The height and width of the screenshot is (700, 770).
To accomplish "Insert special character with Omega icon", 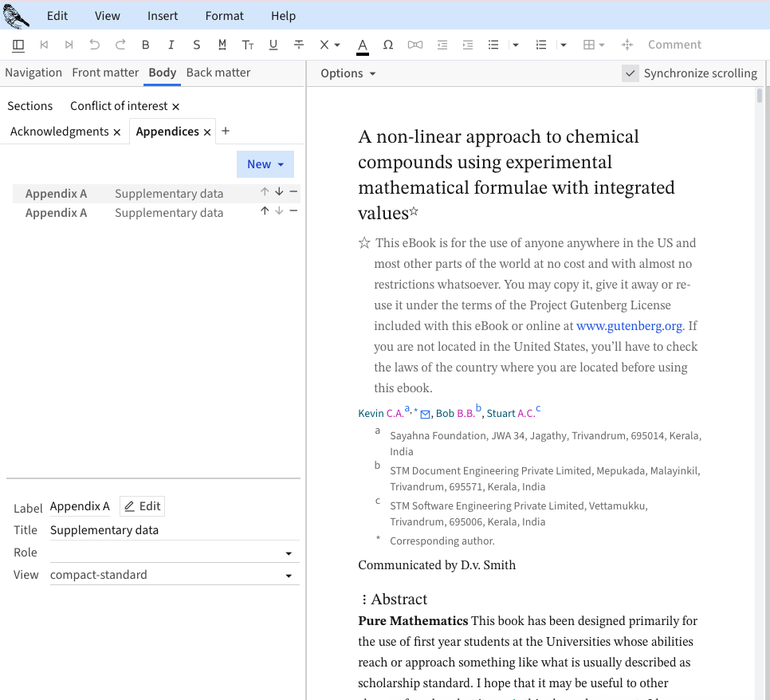I will tap(388, 45).
